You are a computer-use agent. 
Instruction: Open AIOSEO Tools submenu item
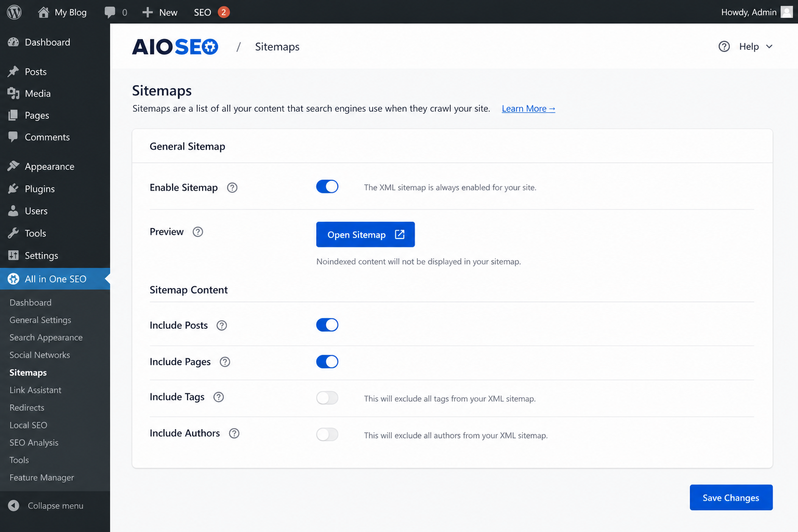click(x=19, y=460)
